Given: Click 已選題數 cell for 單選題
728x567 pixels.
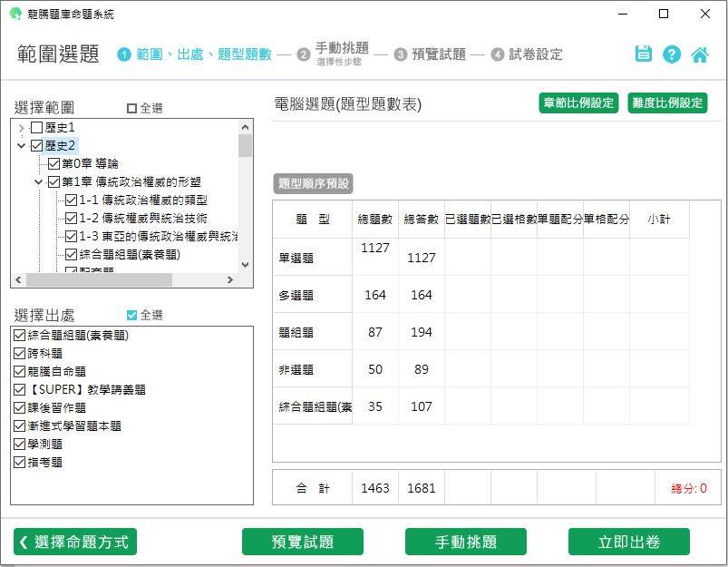Looking at the screenshot, I should pos(468,257).
